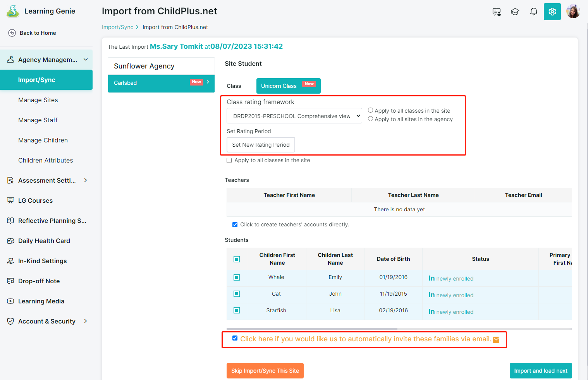Toggle the checkbox for student Starfish

(x=237, y=310)
